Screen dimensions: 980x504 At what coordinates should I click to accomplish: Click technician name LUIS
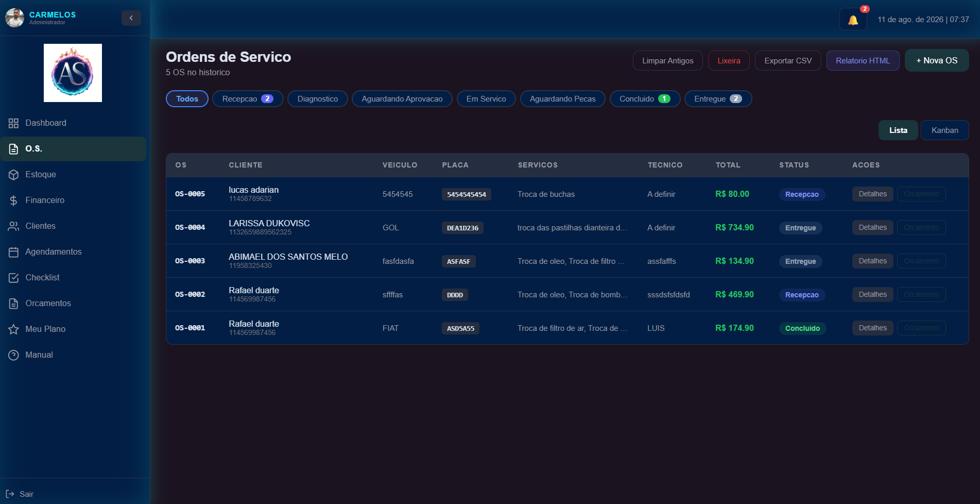point(656,328)
